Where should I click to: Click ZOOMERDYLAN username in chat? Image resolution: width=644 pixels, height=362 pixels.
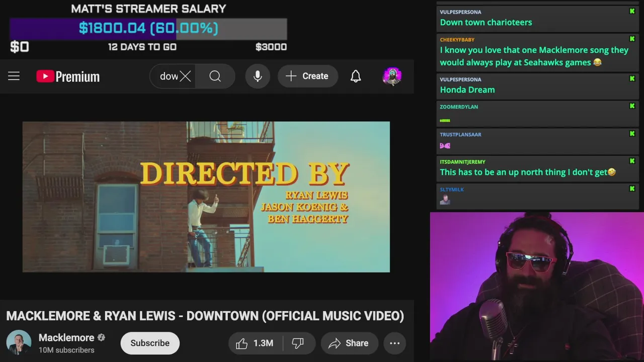459,107
